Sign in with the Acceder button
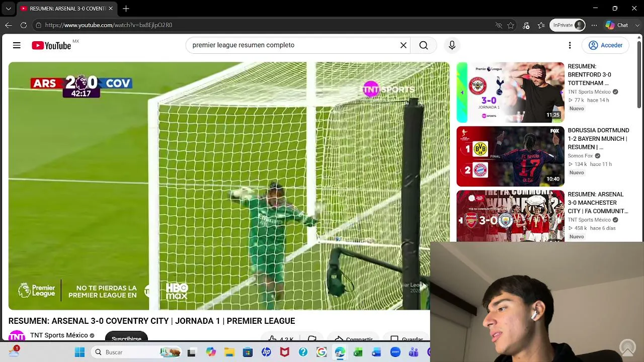This screenshot has height=362, width=644. point(606,45)
